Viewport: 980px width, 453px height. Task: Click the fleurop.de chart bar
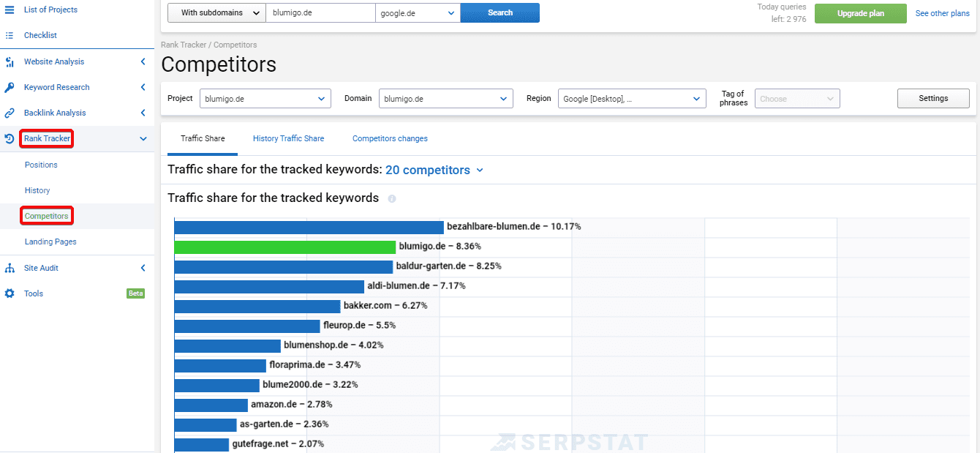click(247, 326)
